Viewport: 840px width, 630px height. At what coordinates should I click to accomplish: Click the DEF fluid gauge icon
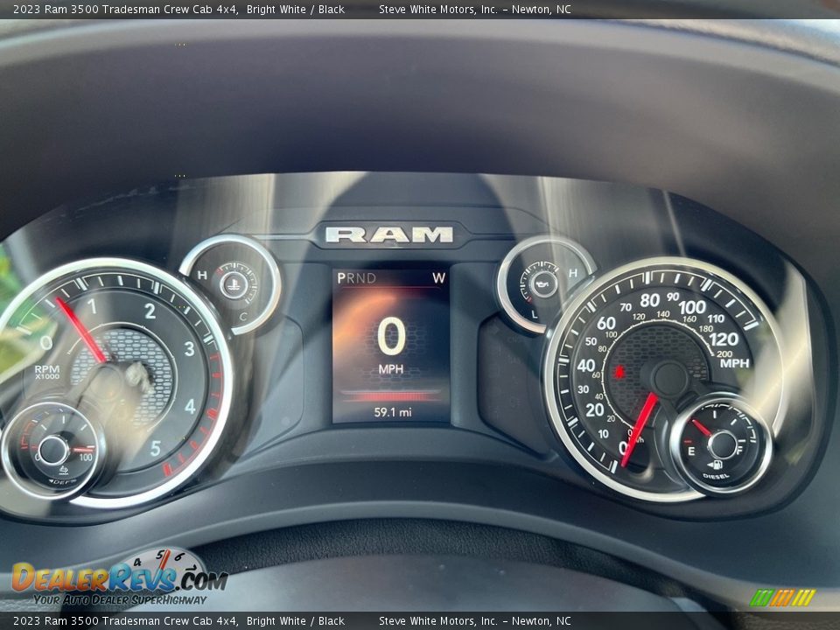63,471
